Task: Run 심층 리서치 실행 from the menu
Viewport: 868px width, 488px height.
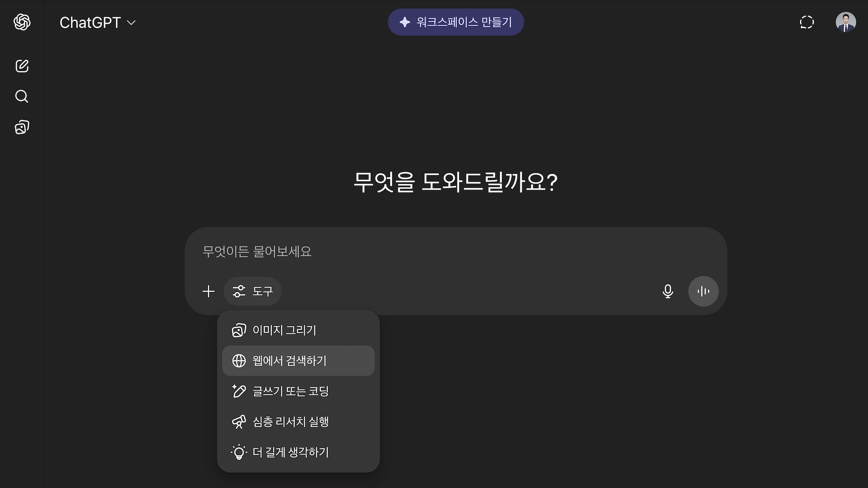Action: click(x=291, y=421)
